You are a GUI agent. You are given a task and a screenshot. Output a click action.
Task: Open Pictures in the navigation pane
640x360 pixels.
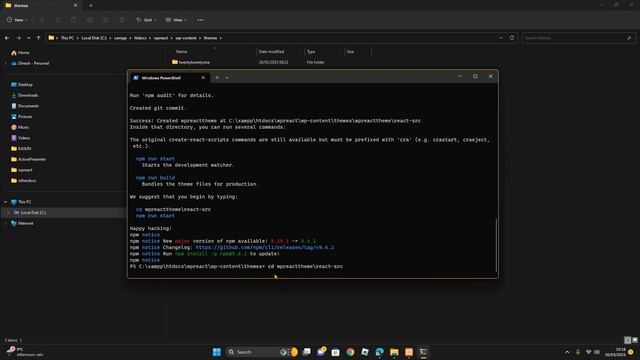pos(22,116)
